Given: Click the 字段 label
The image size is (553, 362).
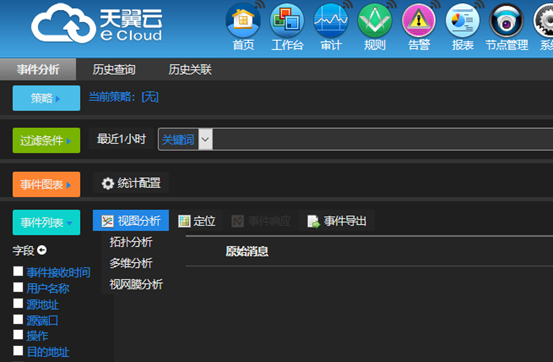Looking at the screenshot, I should 23,251.
